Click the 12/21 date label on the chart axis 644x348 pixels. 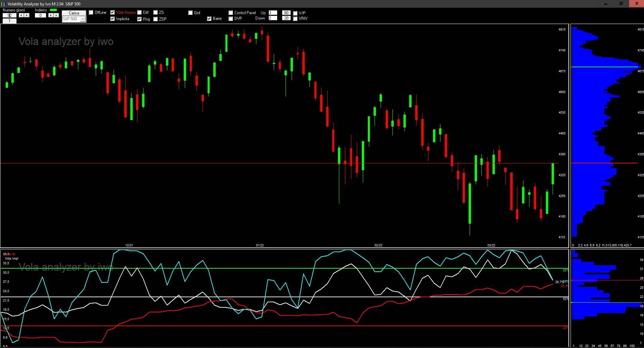[x=129, y=245]
